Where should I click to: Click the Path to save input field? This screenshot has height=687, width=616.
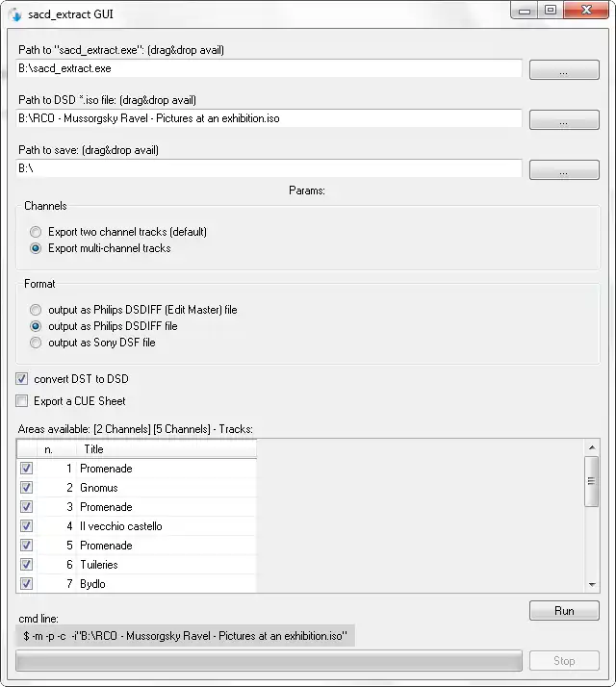(x=269, y=168)
